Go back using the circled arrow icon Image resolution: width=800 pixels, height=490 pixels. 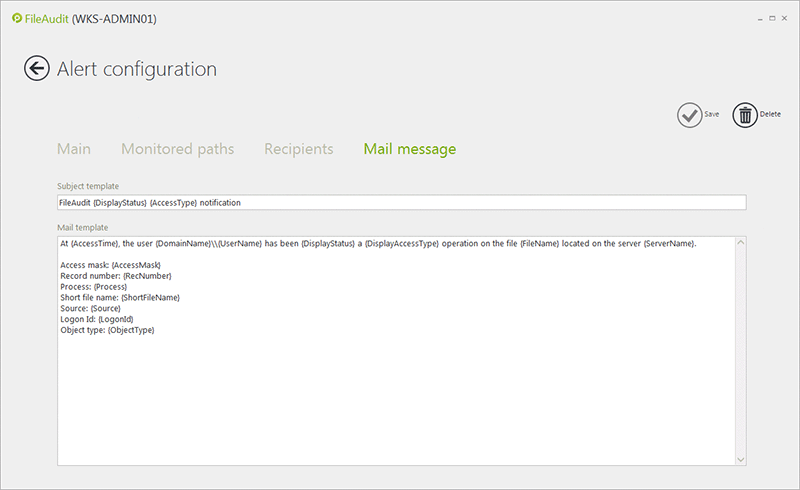[x=37, y=68]
